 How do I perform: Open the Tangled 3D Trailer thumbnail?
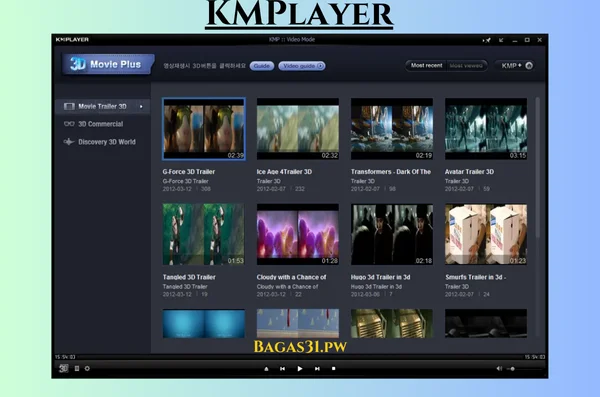[204, 234]
